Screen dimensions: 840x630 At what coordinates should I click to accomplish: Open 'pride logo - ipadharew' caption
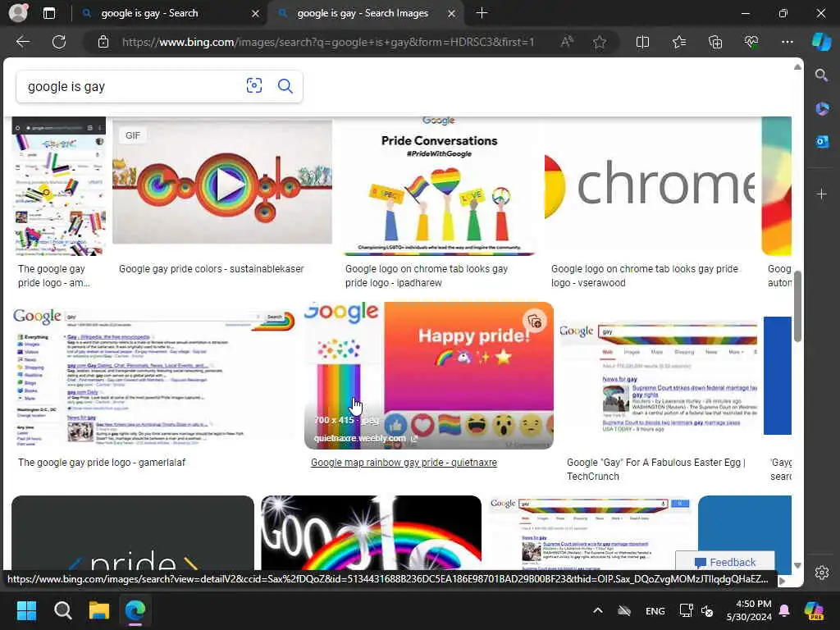pyautogui.click(x=427, y=276)
